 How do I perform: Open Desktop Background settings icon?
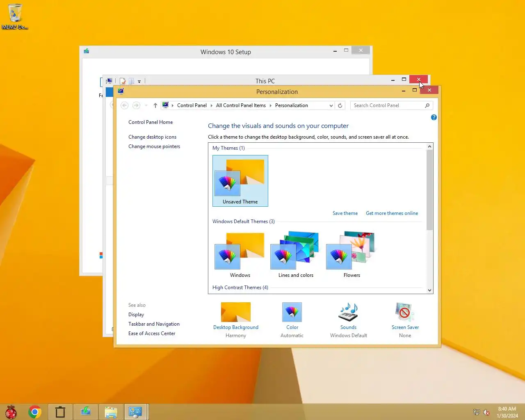point(236,312)
